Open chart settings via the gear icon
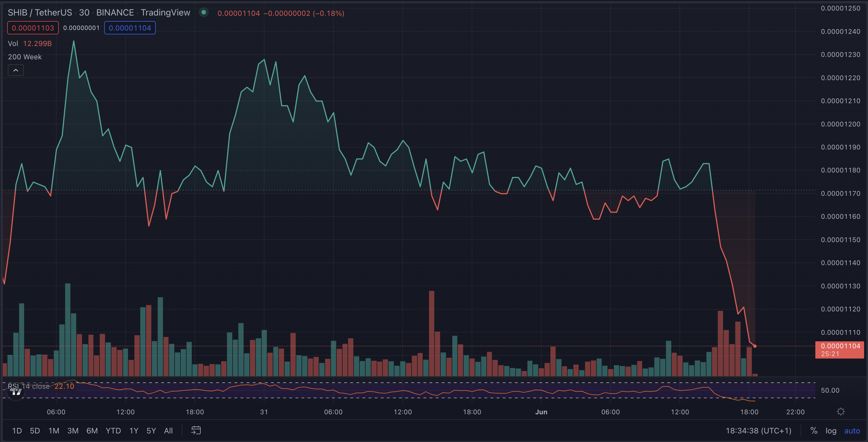Viewport: 868px width, 442px height. (841, 412)
